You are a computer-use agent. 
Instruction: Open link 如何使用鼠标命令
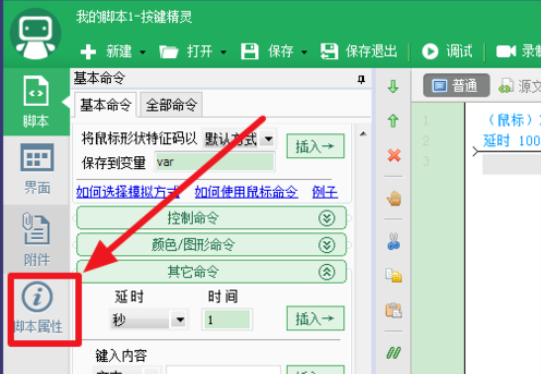[x=246, y=192]
